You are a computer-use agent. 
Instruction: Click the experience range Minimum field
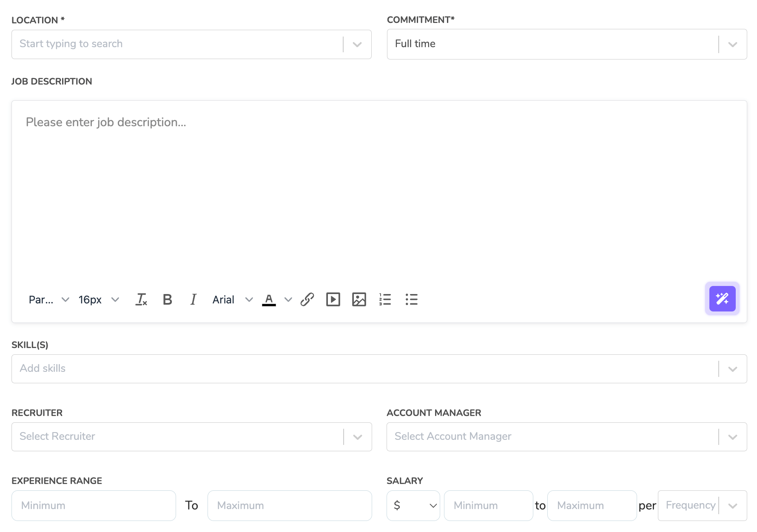pos(94,506)
